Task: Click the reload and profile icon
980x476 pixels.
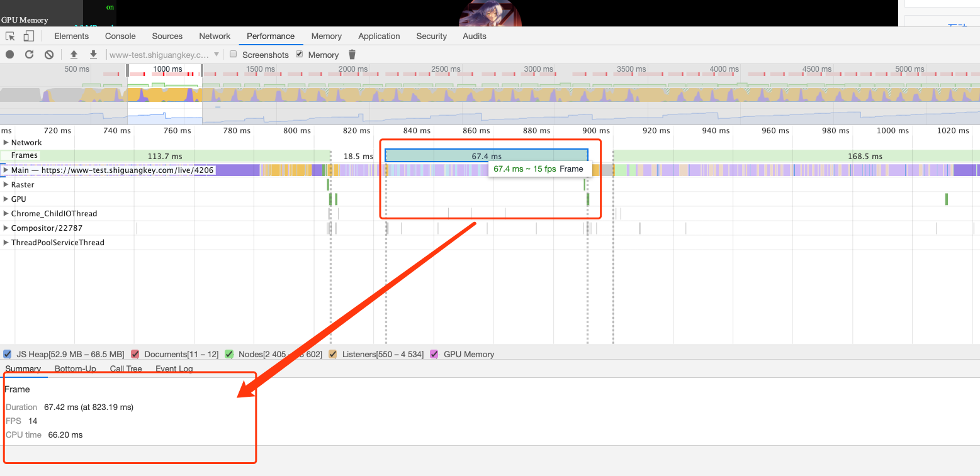Action: tap(29, 55)
